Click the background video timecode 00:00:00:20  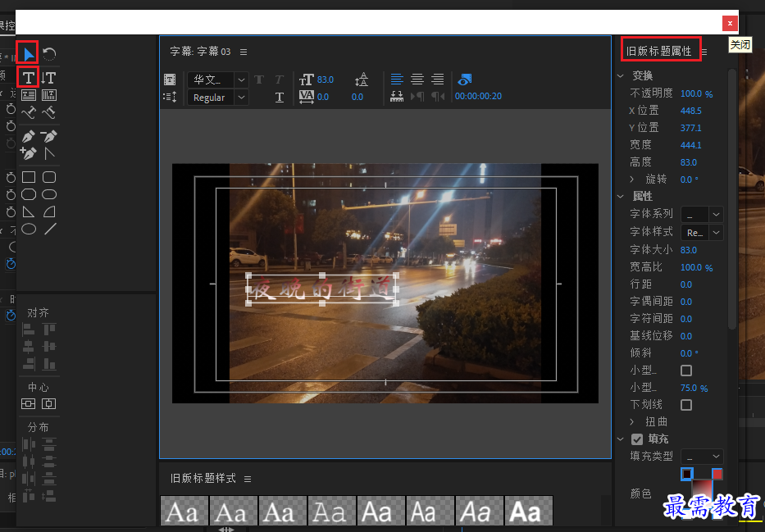[x=478, y=97]
